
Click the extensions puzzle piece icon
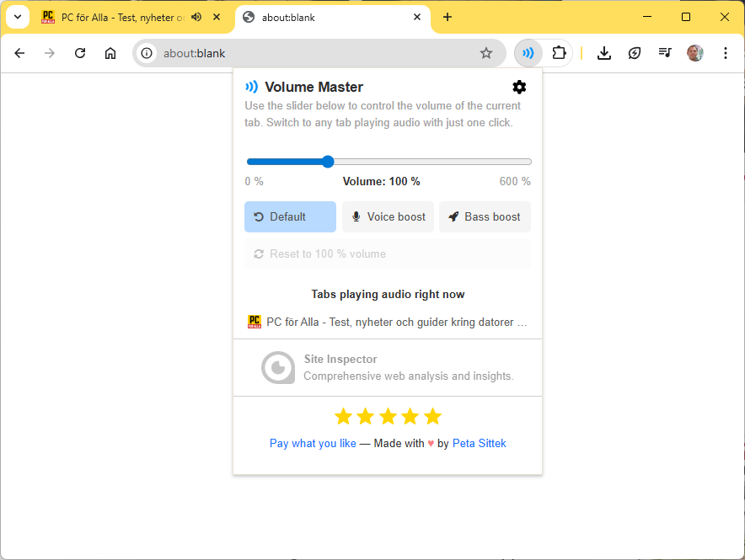[x=560, y=52]
